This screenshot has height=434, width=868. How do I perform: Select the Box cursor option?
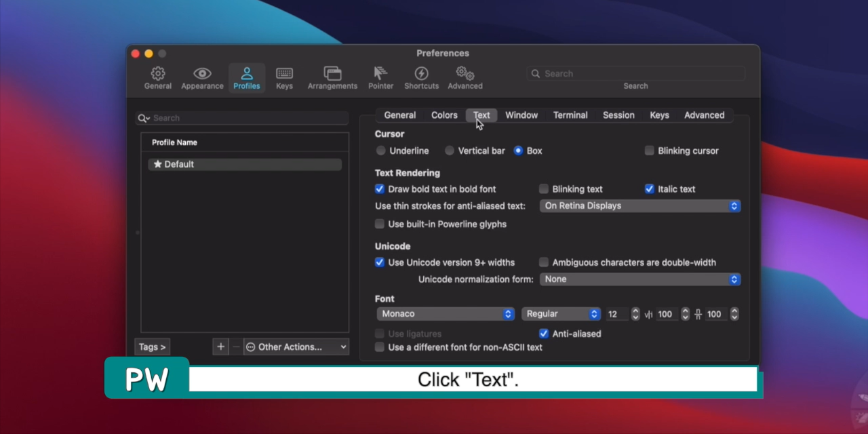(x=518, y=151)
